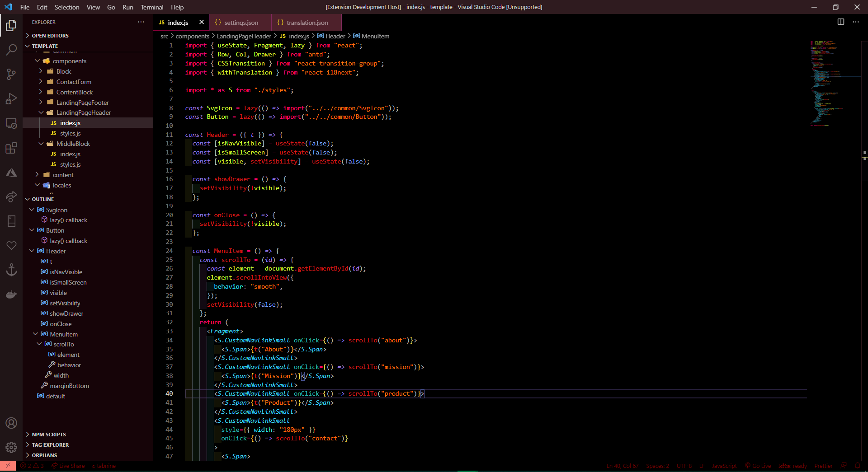Start a Live Share session
The width and height of the screenshot is (868, 472).
point(68,466)
